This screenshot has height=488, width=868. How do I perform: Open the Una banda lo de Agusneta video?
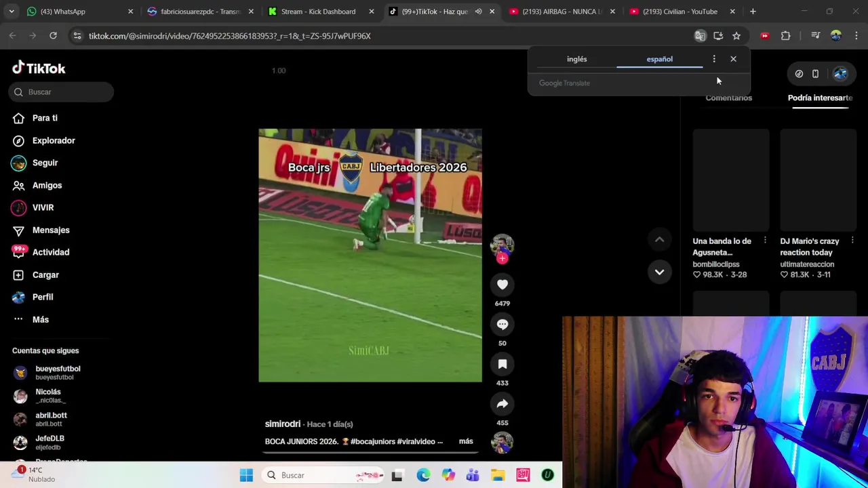point(731,180)
